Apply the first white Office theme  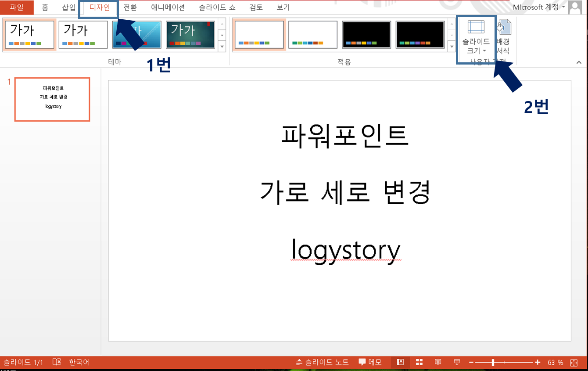pos(29,35)
